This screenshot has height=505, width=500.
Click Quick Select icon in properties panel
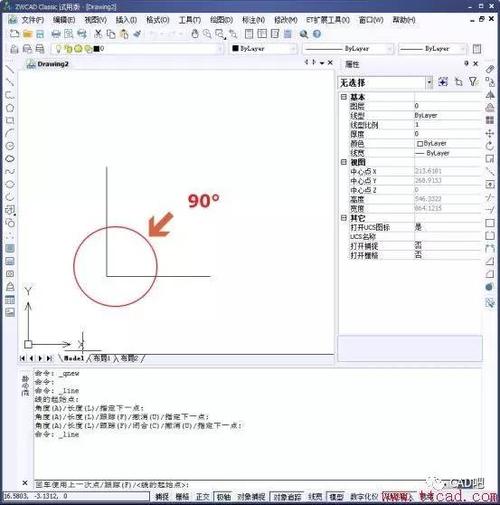(443, 82)
